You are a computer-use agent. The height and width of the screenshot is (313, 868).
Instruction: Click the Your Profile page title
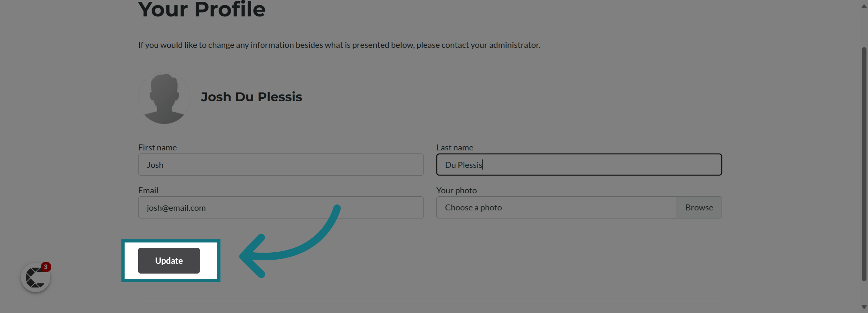[202, 9]
